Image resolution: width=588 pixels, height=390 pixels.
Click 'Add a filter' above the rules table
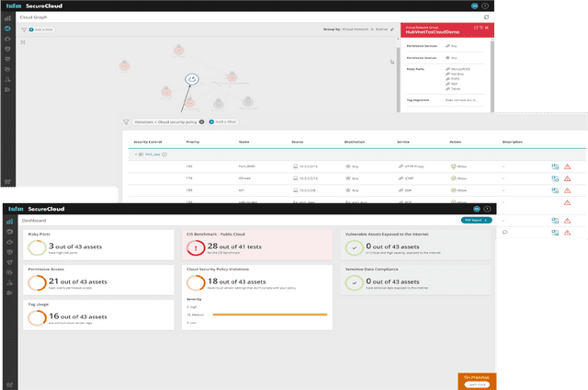223,121
